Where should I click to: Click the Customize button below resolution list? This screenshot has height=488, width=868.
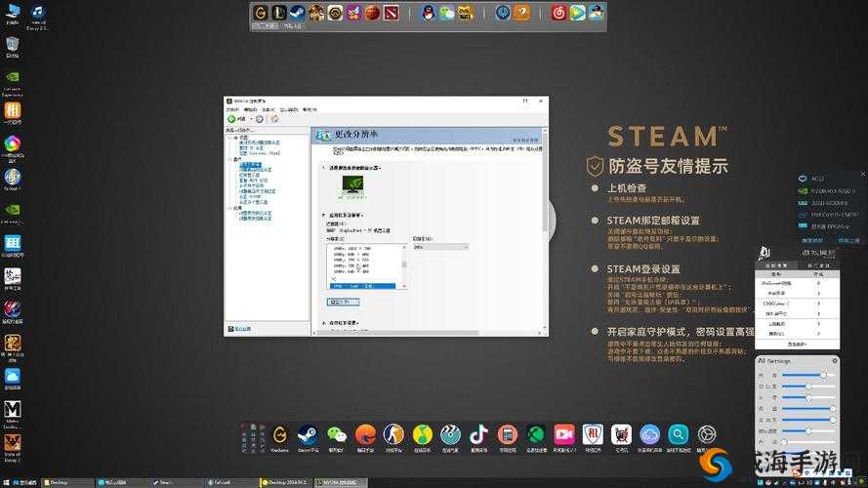coord(343,302)
